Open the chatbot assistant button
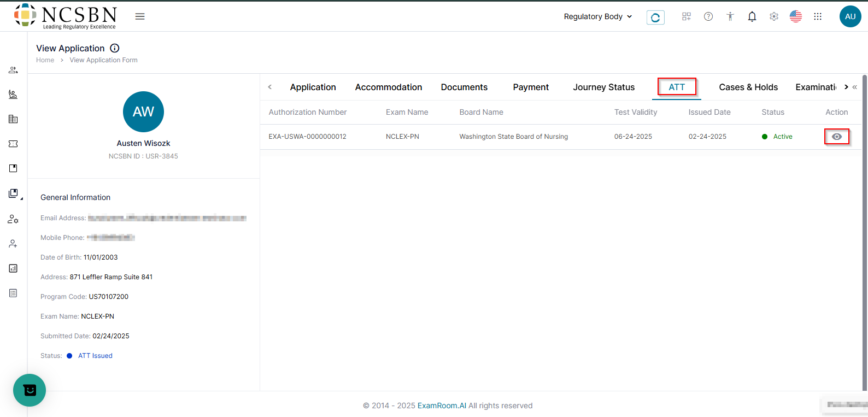The image size is (868, 417). tap(30, 390)
